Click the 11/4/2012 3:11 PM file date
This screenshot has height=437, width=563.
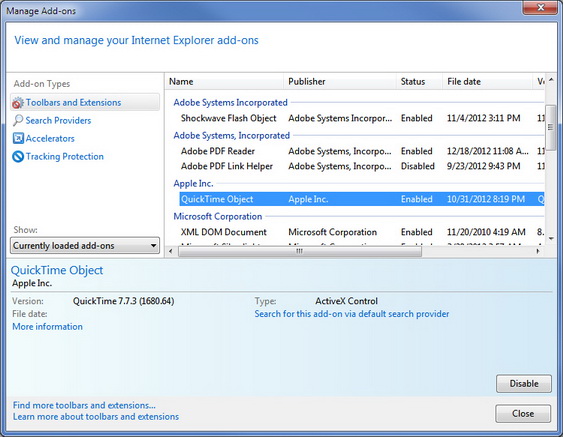coord(483,118)
